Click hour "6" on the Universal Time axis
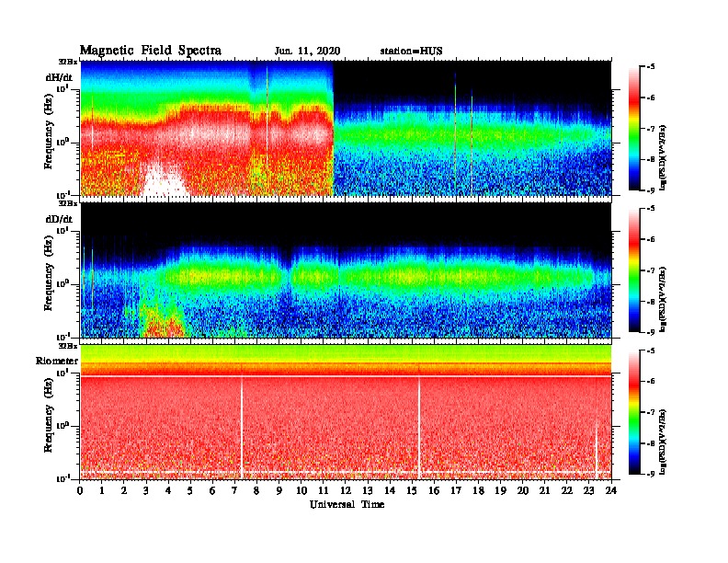 [x=212, y=491]
